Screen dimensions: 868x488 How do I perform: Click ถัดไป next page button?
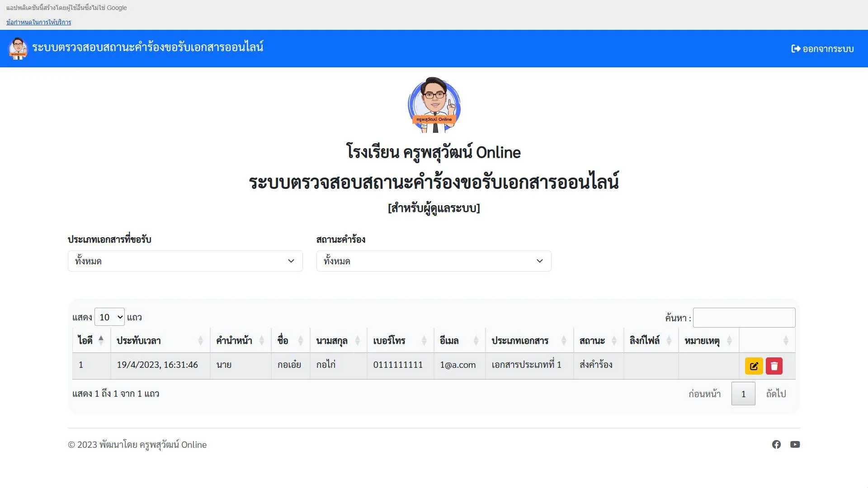[x=776, y=394]
